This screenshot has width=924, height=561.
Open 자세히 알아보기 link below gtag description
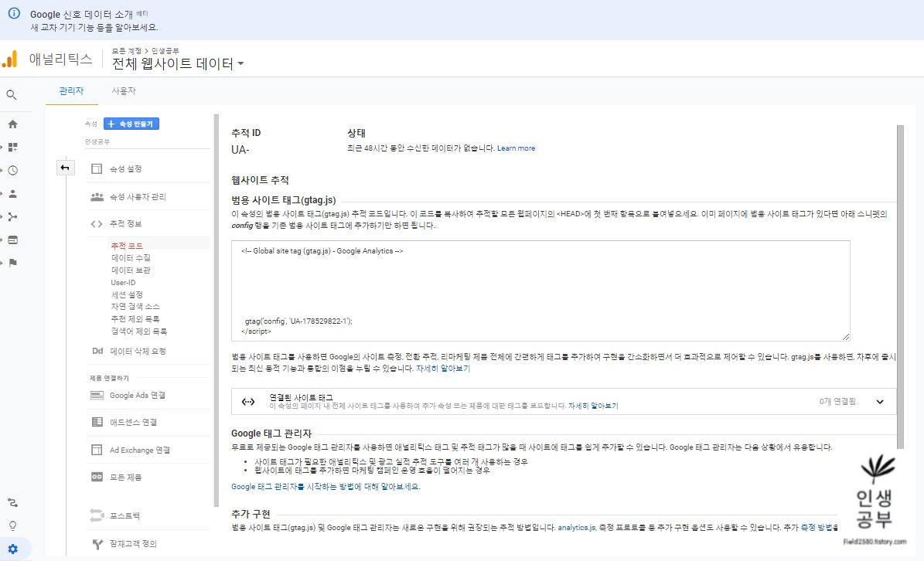click(x=443, y=369)
